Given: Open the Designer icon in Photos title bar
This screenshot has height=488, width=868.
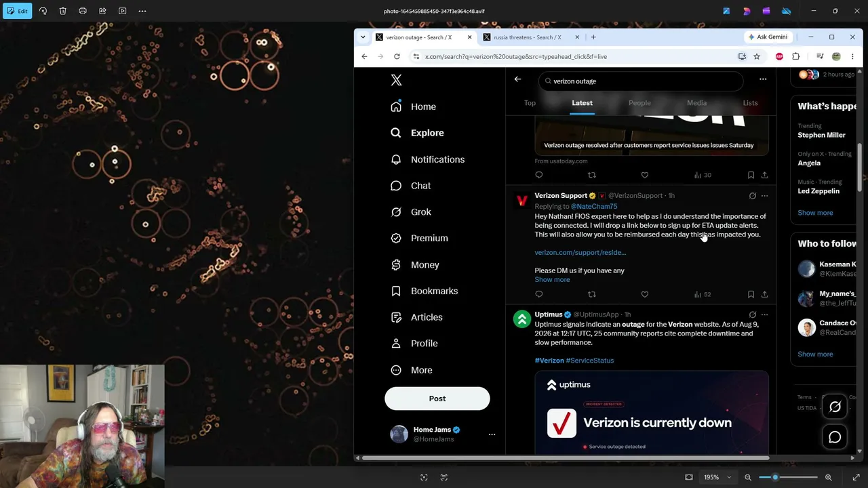Looking at the screenshot, I should point(747,11).
